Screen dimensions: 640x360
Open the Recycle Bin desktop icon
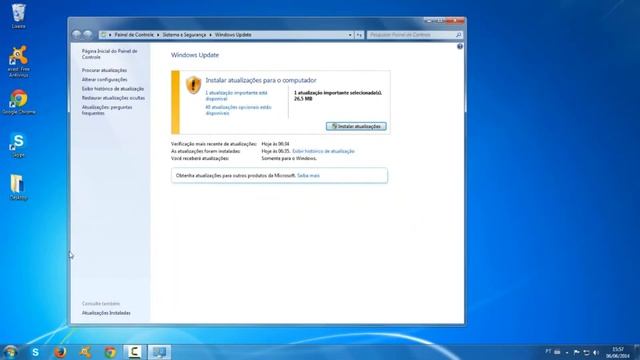[18, 16]
